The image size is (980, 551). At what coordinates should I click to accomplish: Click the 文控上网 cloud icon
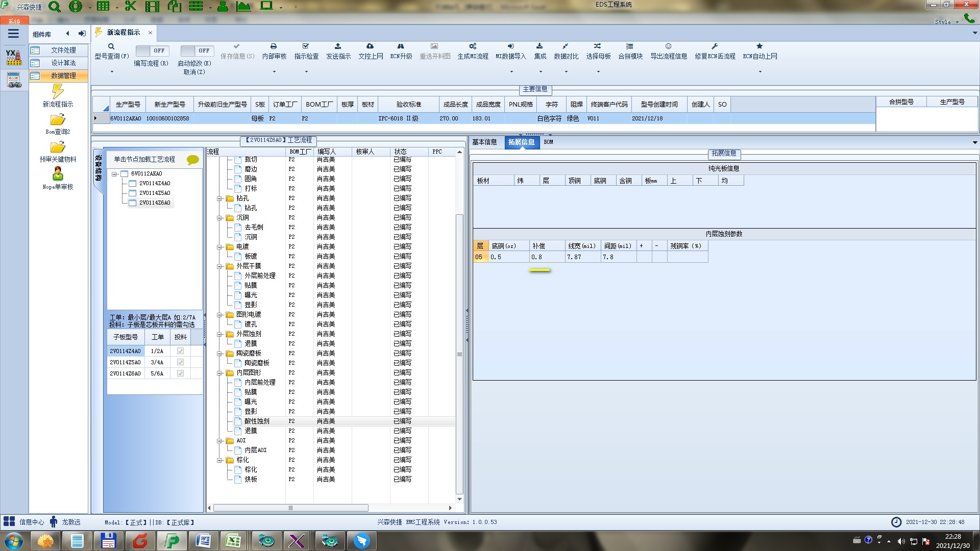(x=370, y=46)
